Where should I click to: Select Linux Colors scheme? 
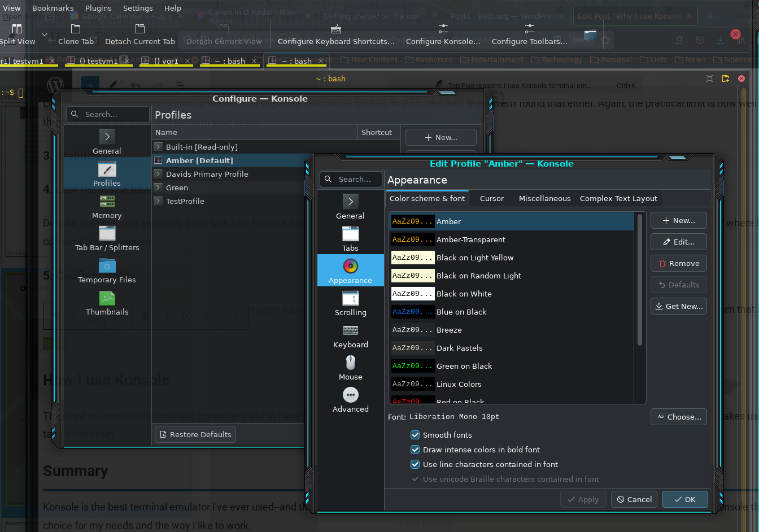click(512, 384)
